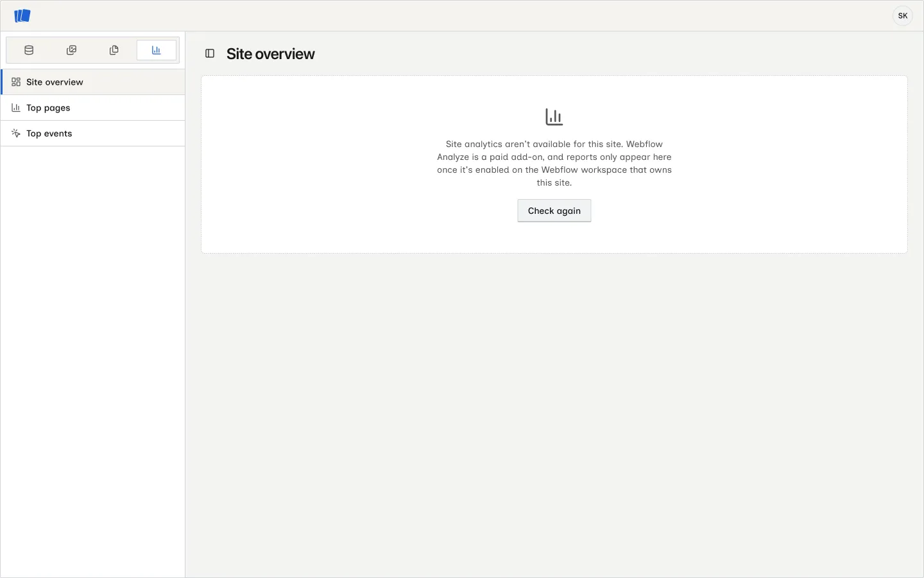The image size is (924, 578).
Task: Switch to the pages tab icon
Action: pyautogui.click(x=114, y=50)
